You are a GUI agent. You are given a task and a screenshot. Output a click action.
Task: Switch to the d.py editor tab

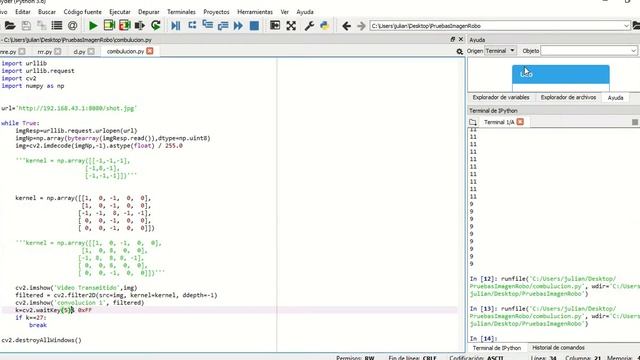[x=80, y=52]
